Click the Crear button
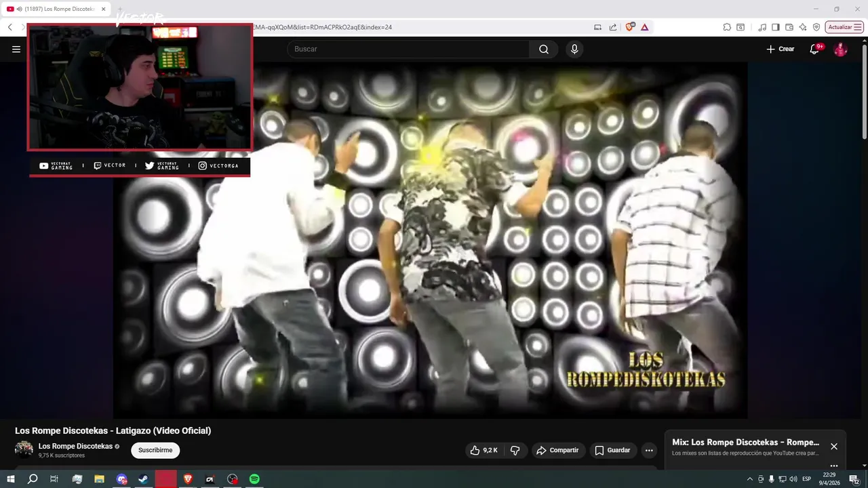Screen dimensions: 868x488 (780, 49)
